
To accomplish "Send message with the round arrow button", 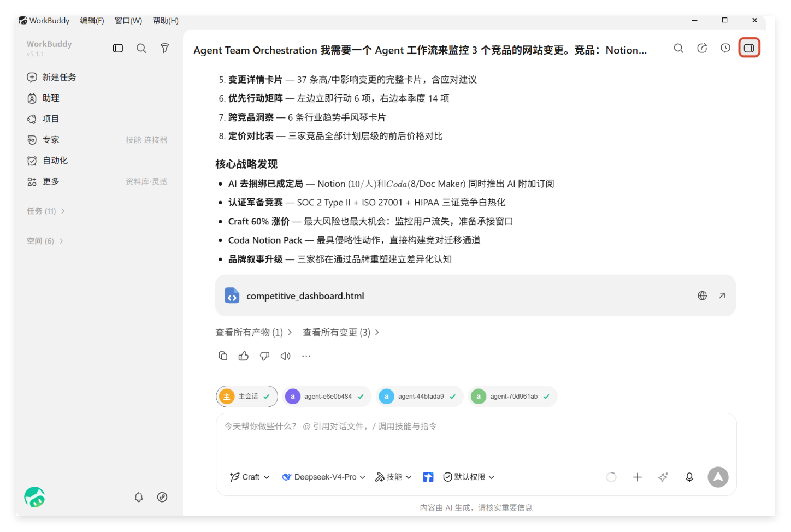I will point(718,477).
